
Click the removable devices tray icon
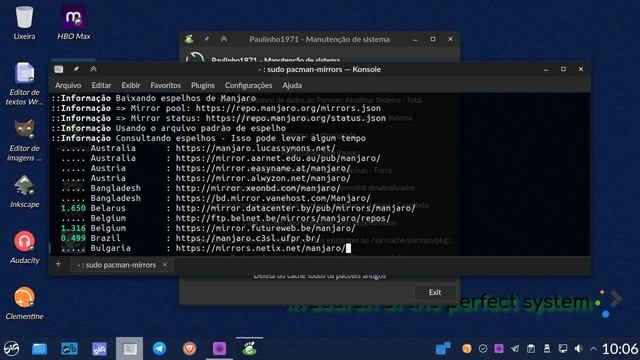tap(547, 349)
